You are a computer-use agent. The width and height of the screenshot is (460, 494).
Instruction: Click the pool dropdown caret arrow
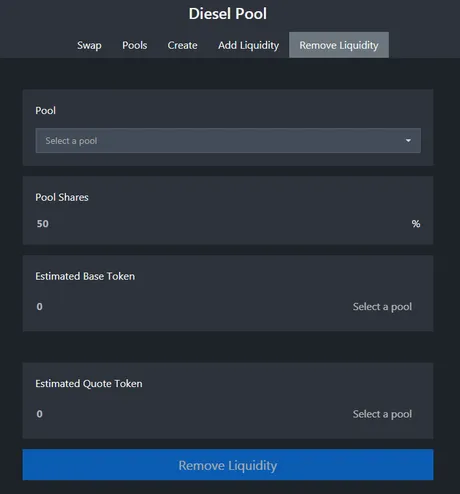(x=408, y=141)
